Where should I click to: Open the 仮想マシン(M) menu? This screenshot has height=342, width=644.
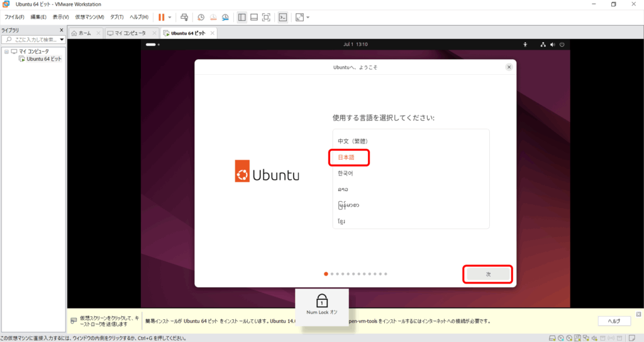[x=89, y=17]
